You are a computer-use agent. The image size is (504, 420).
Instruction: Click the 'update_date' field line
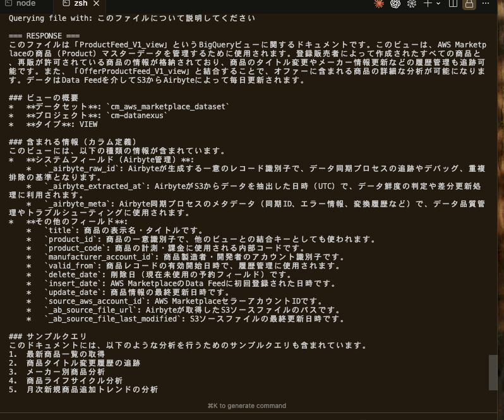[x=128, y=292]
